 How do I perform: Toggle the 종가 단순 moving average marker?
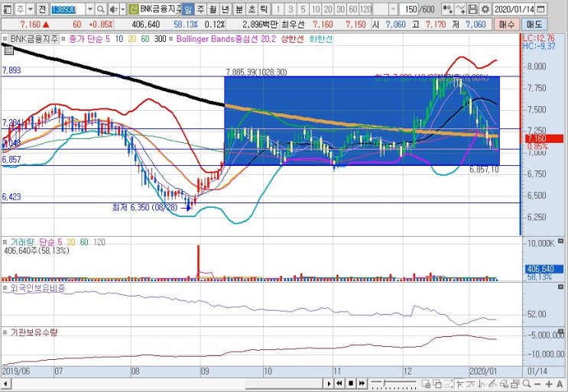coord(63,38)
